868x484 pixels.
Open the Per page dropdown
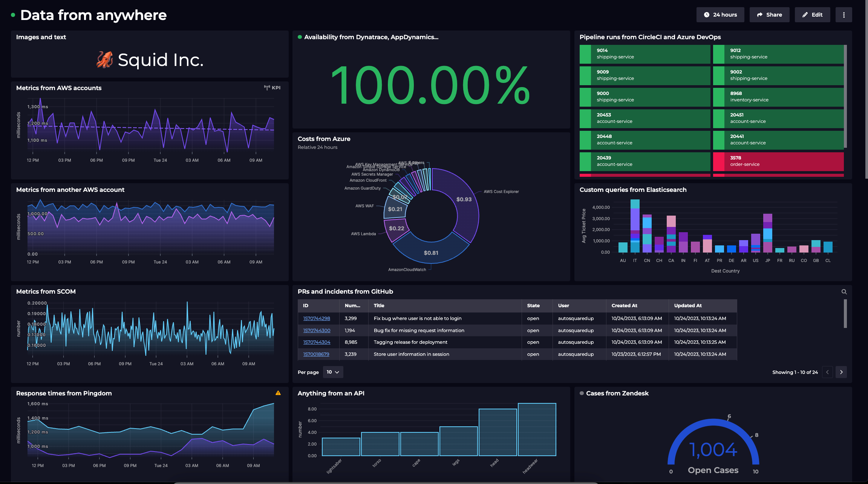[x=333, y=372]
